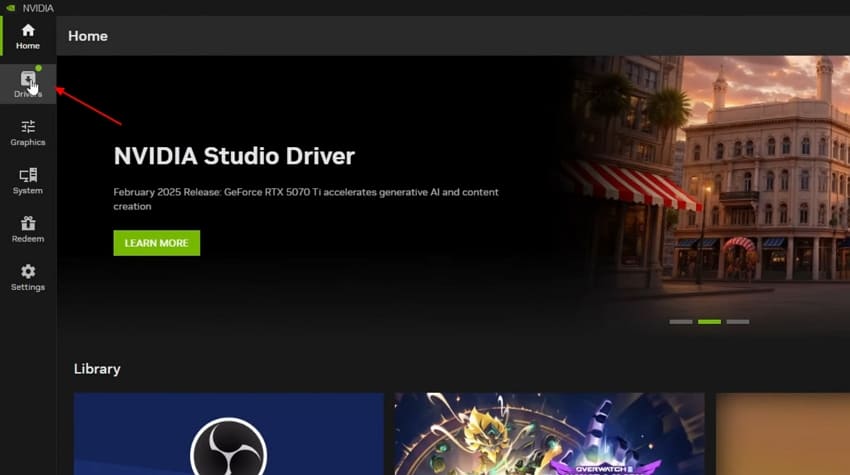Select the first carousel slide indicator
This screenshot has width=850, height=475.
681,322
